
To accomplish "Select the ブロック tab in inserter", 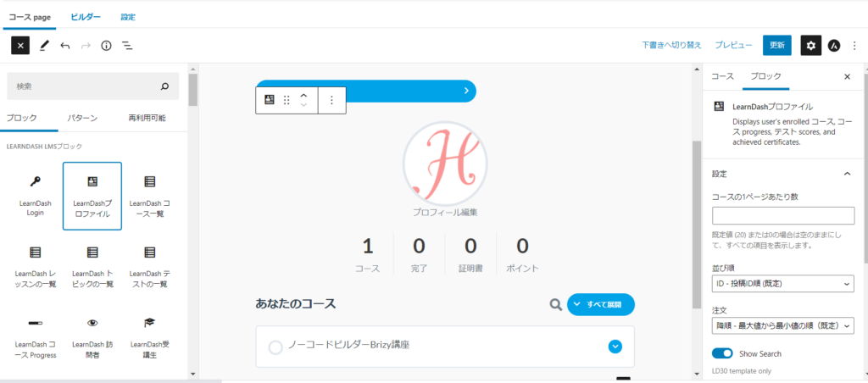I will point(21,118).
